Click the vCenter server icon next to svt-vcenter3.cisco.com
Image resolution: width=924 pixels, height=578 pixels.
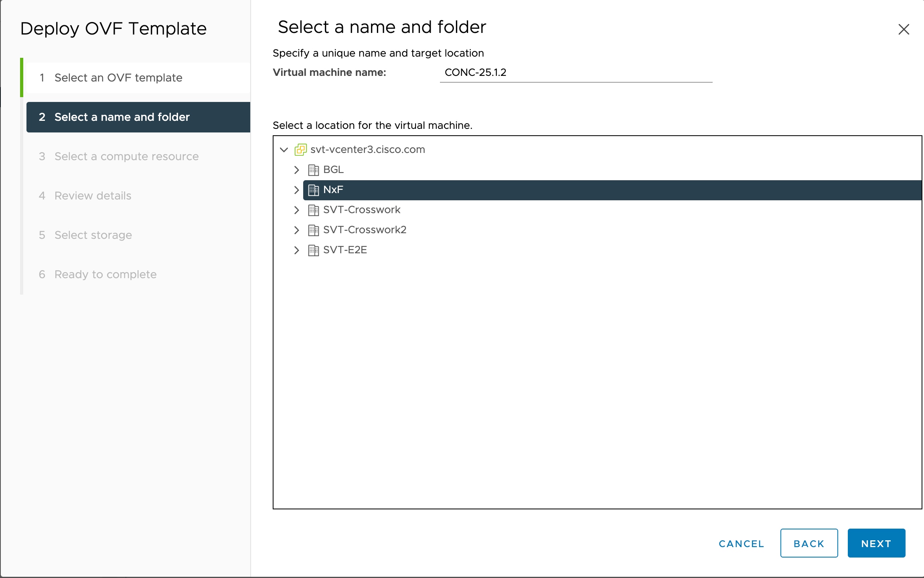[301, 150]
